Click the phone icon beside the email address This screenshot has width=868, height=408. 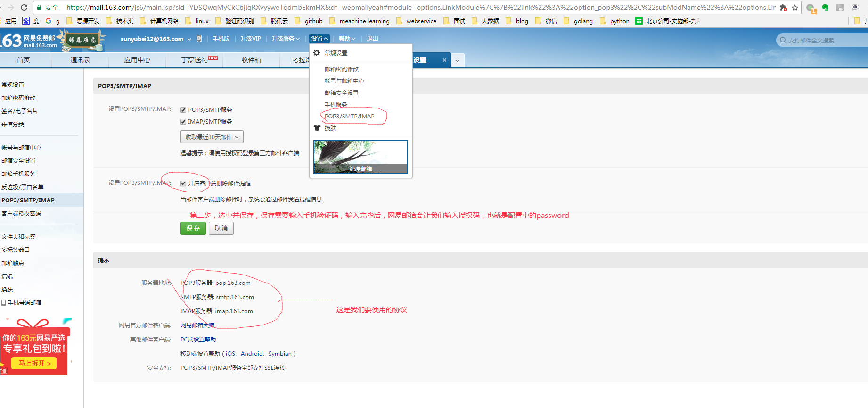click(x=199, y=39)
